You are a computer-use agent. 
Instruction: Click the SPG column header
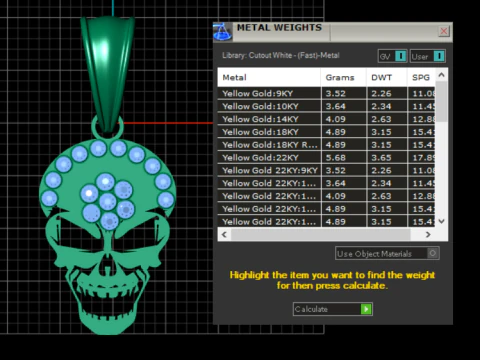[421, 77]
